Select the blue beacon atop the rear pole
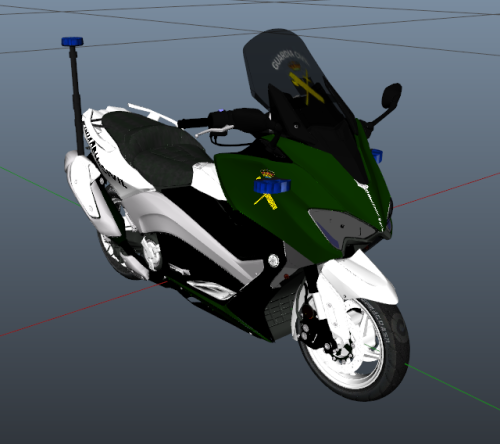Screen dimensions: 500x444 (x=72, y=41)
